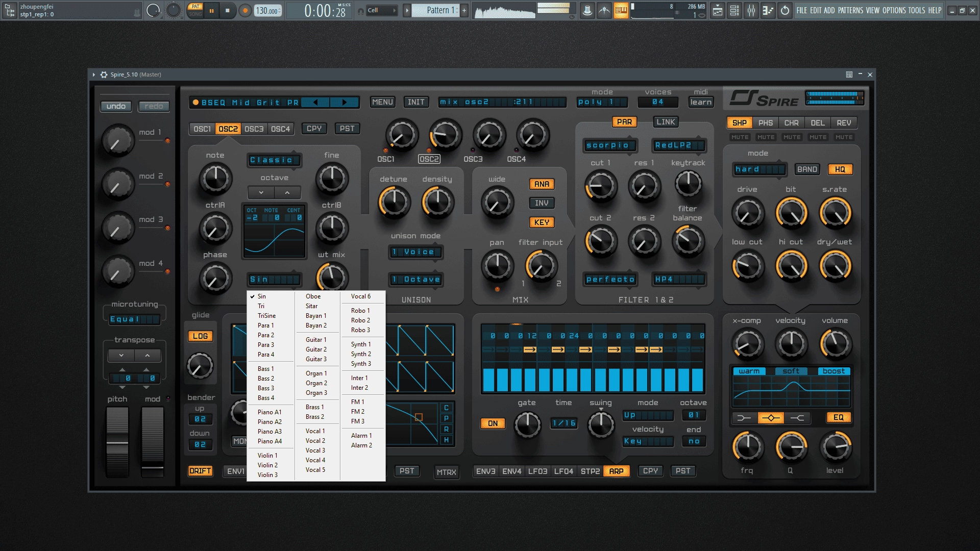Open the Classic oscillator mode dropdown
The width and height of the screenshot is (980, 551).
(274, 160)
